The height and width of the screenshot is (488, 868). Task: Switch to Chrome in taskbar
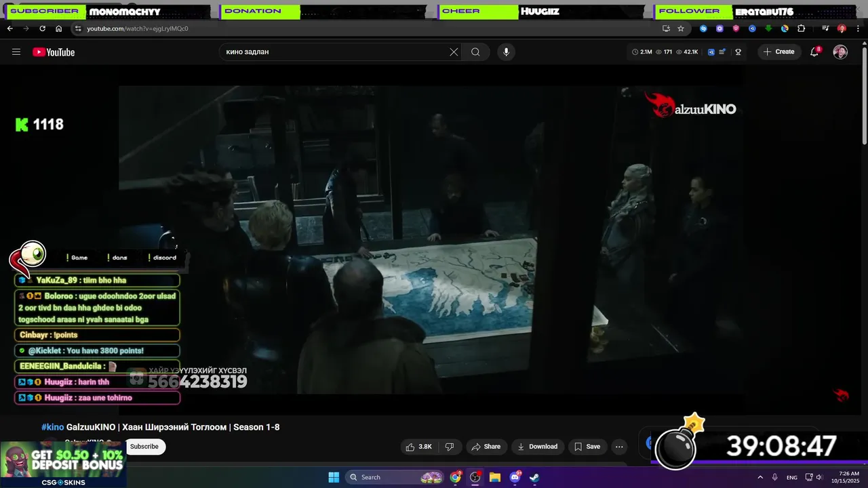(x=456, y=477)
